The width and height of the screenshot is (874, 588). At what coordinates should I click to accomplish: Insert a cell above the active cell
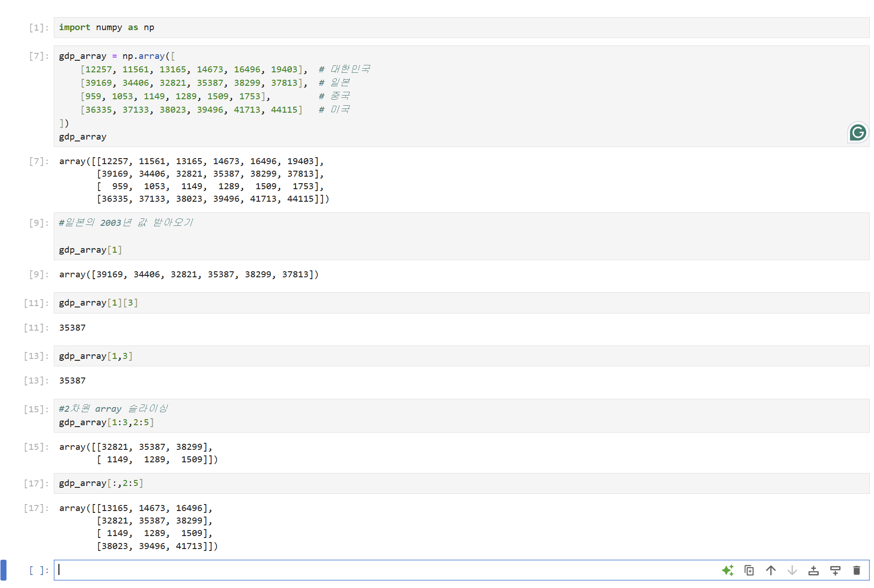point(814,570)
